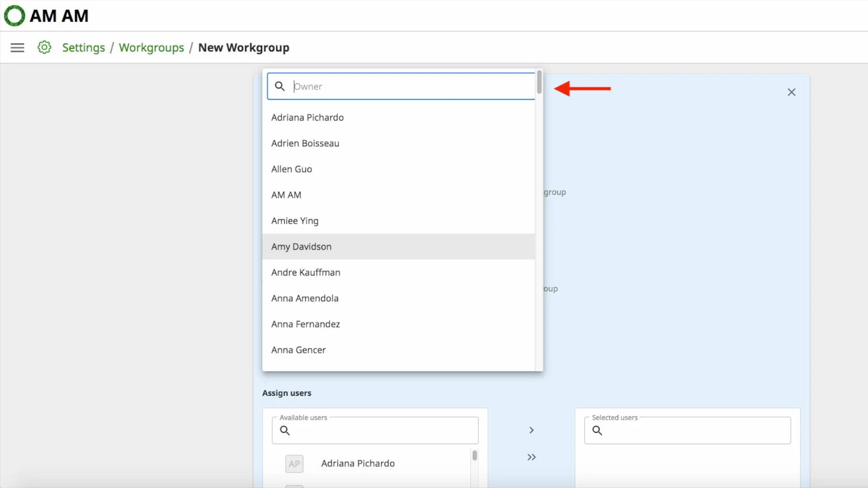The width and height of the screenshot is (868, 488).
Task: Click the Available users search icon
Action: point(285,431)
